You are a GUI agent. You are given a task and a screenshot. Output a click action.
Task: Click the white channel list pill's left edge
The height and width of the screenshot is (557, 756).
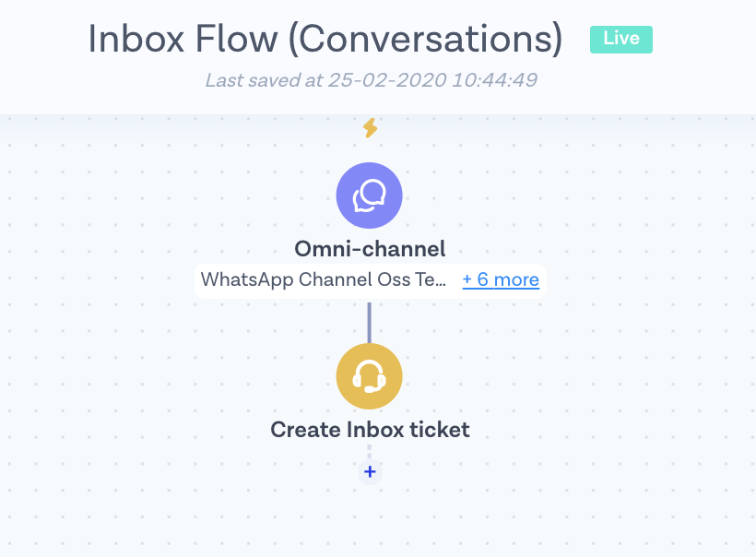(196, 280)
